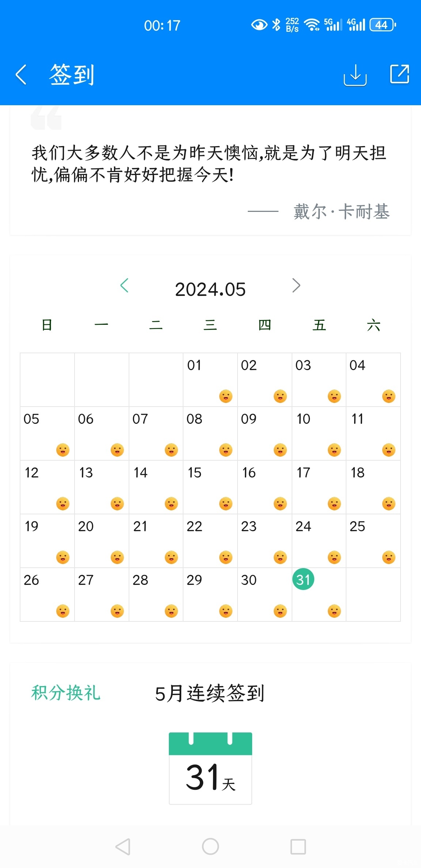The height and width of the screenshot is (868, 421).
Task: Tap the 日 weekday column header
Action: (47, 325)
